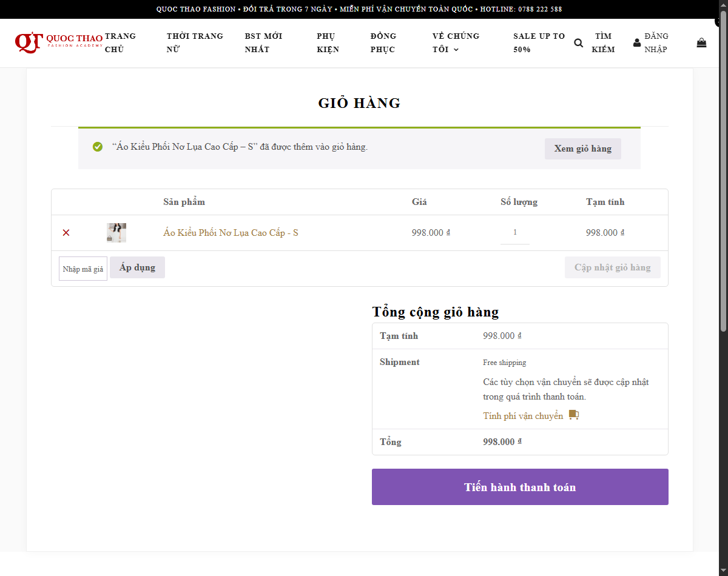728x576 pixels.
Task: Open Thời Trang Nữ menu item
Action: click(x=195, y=42)
